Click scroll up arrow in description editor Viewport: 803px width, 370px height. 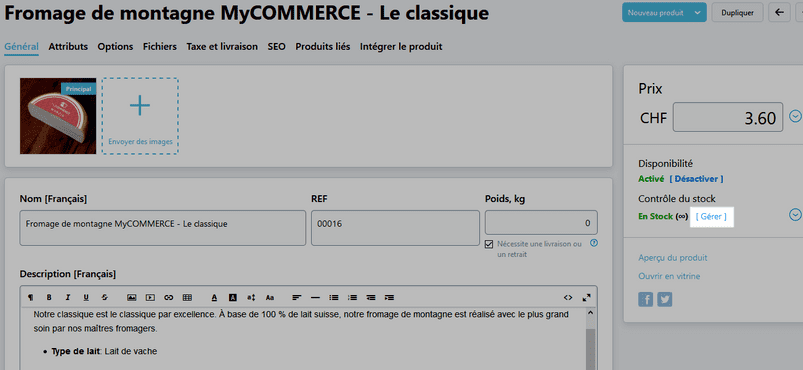coord(590,313)
